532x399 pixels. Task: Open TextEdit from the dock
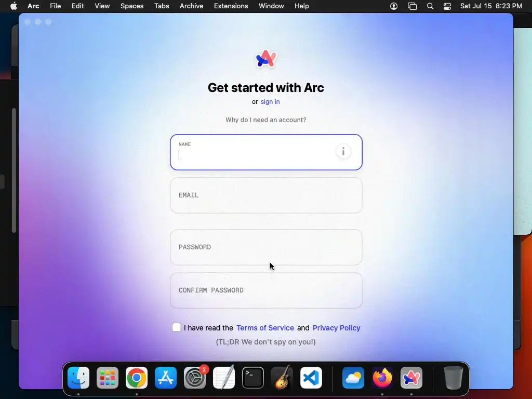224,378
